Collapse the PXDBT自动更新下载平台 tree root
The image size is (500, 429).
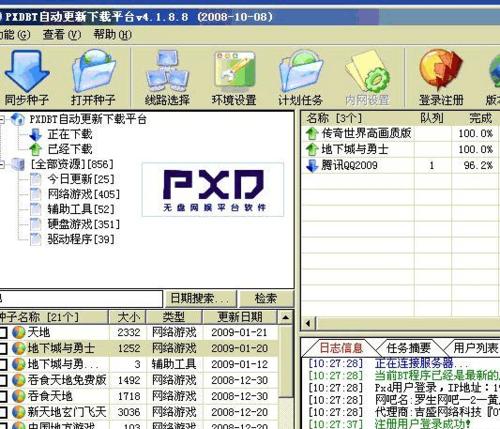pyautogui.click(x=2, y=119)
